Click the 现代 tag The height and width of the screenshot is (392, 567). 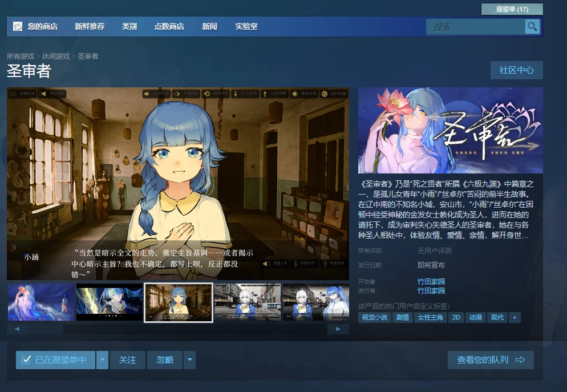pyautogui.click(x=497, y=317)
